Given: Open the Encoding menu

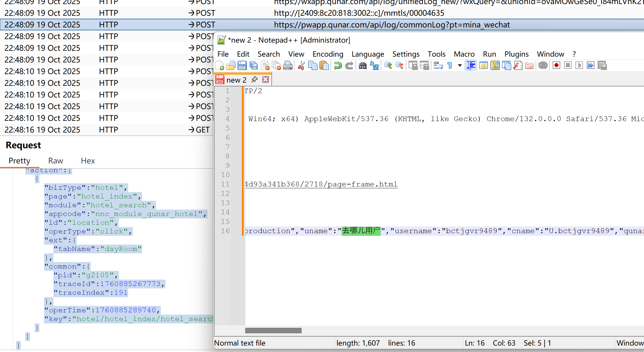Looking at the screenshot, I should (328, 54).
